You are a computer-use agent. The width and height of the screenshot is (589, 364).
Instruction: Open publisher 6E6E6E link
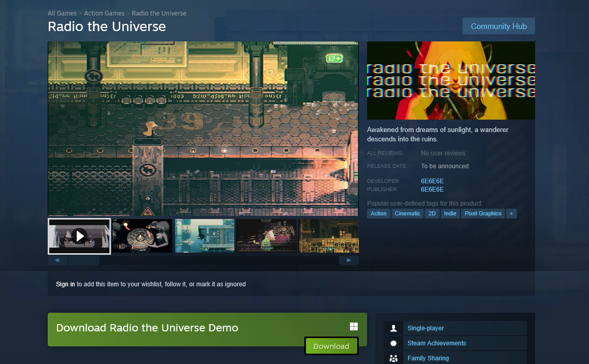point(432,190)
